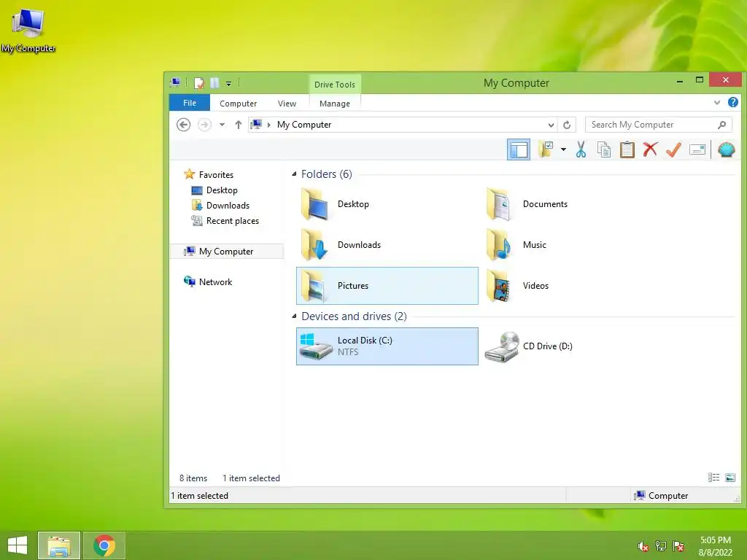This screenshot has width=747, height=560.
Task: Open the Manage ribbon tab
Action: pyautogui.click(x=334, y=104)
